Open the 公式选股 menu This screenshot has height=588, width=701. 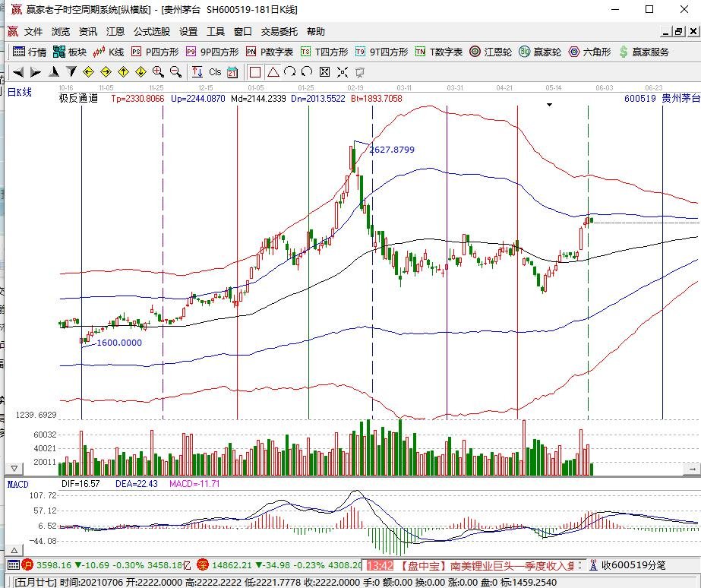pyautogui.click(x=152, y=32)
